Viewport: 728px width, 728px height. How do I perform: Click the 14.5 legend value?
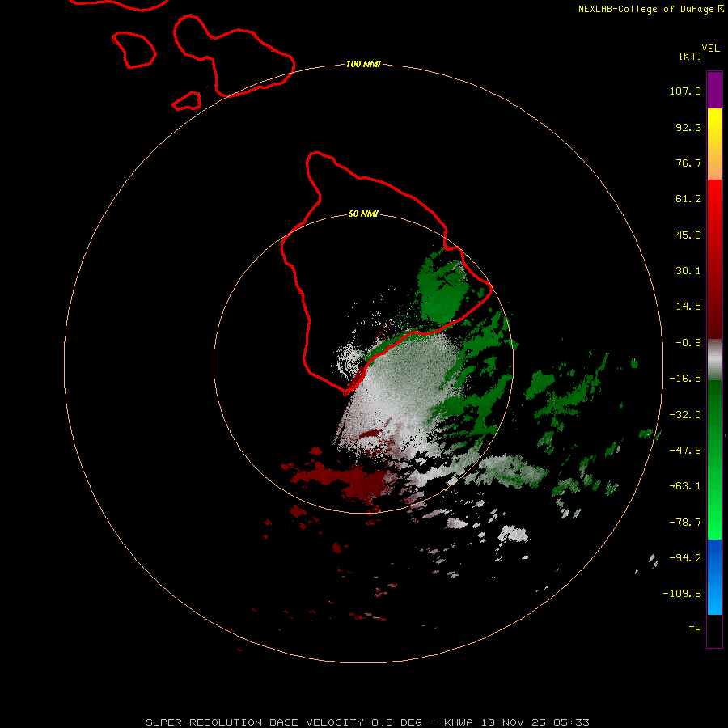[688, 307]
